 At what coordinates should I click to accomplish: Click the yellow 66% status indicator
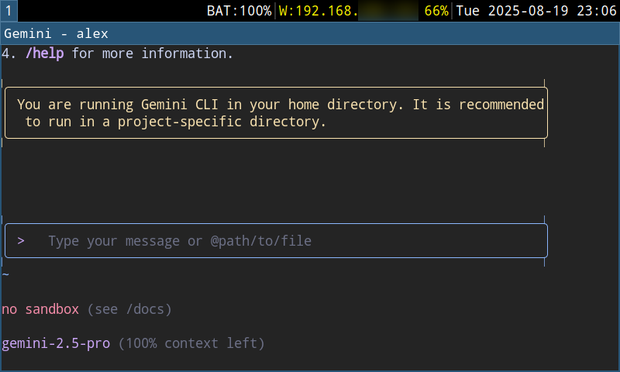pos(436,11)
